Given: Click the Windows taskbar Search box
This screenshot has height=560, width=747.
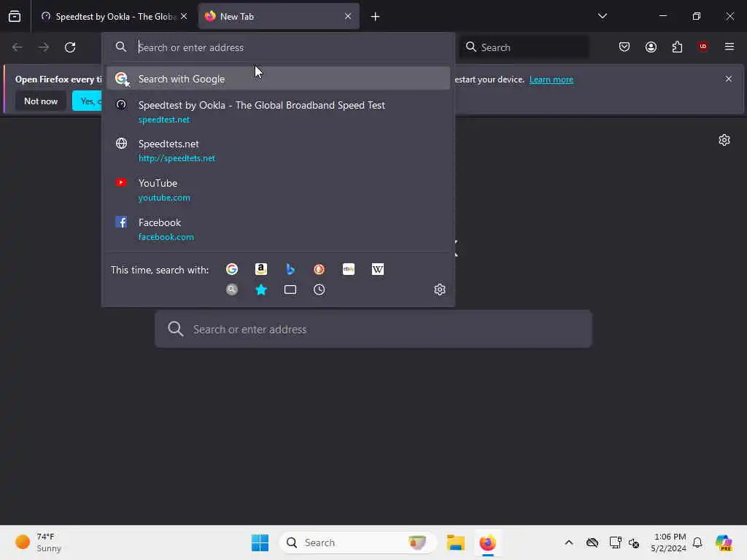Looking at the screenshot, I should coord(357,542).
